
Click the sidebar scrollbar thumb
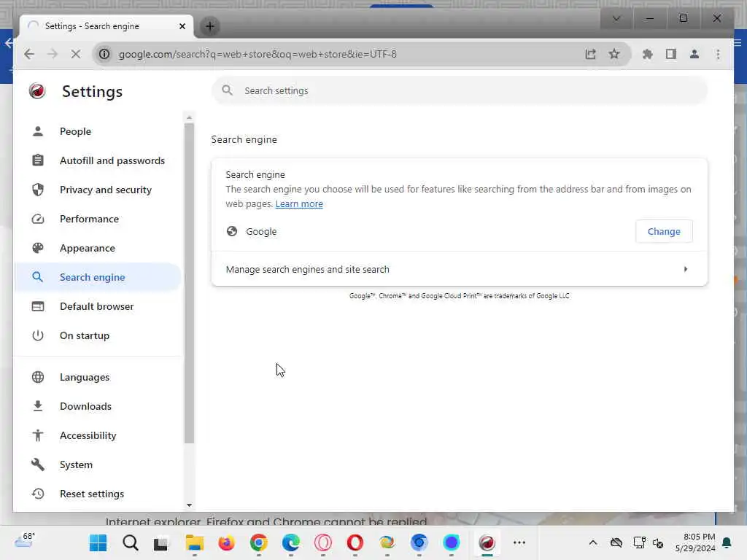click(189, 284)
